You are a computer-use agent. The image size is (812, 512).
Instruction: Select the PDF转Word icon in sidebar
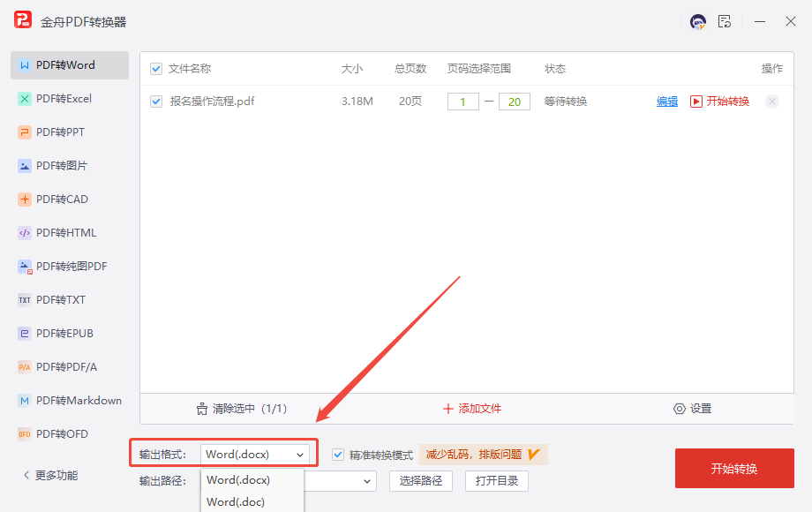coord(25,65)
